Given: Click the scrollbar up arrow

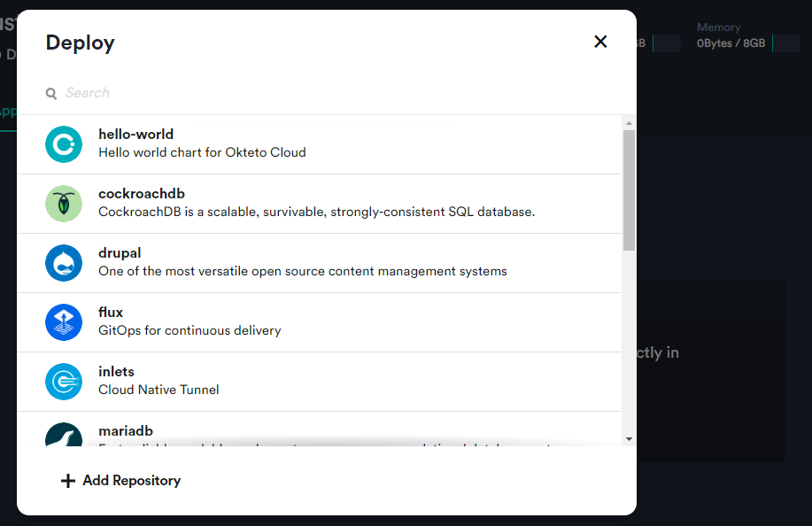Looking at the screenshot, I should click(x=629, y=123).
